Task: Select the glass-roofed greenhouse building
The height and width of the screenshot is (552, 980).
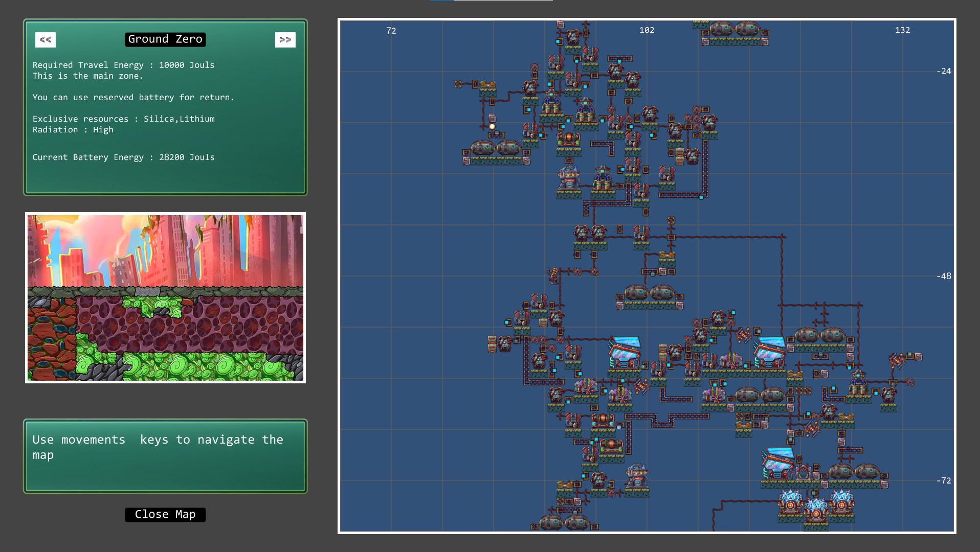Action: [625, 351]
